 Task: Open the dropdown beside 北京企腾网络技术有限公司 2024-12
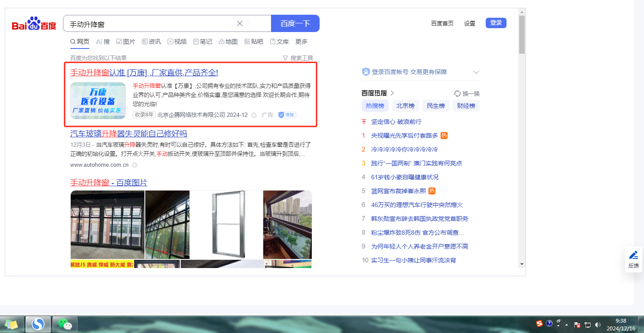(x=254, y=115)
